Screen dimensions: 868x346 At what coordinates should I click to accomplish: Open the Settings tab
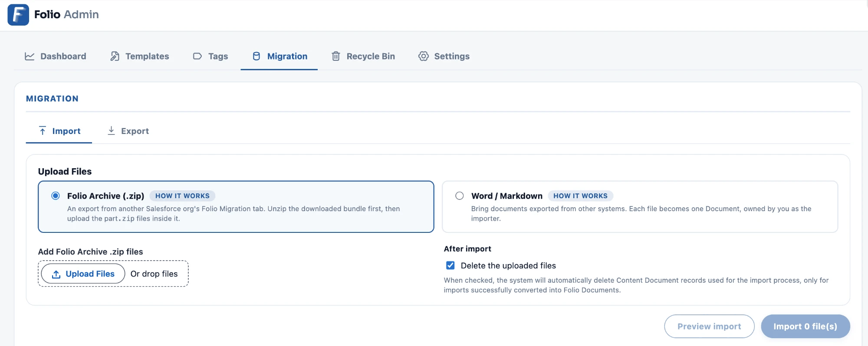pyautogui.click(x=444, y=56)
